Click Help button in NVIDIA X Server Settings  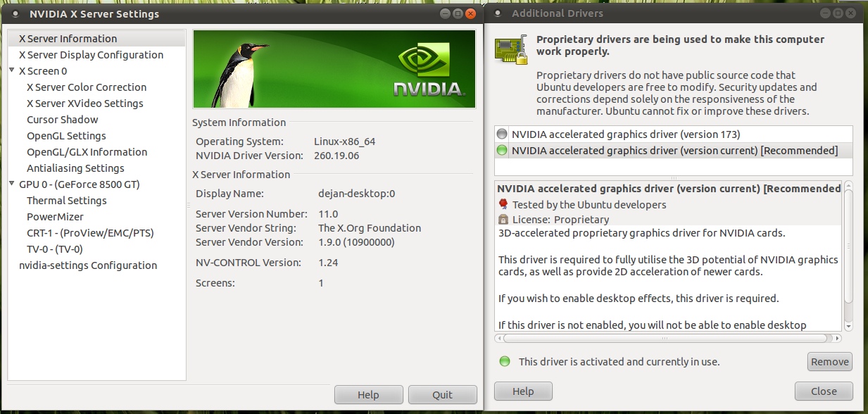pos(368,395)
